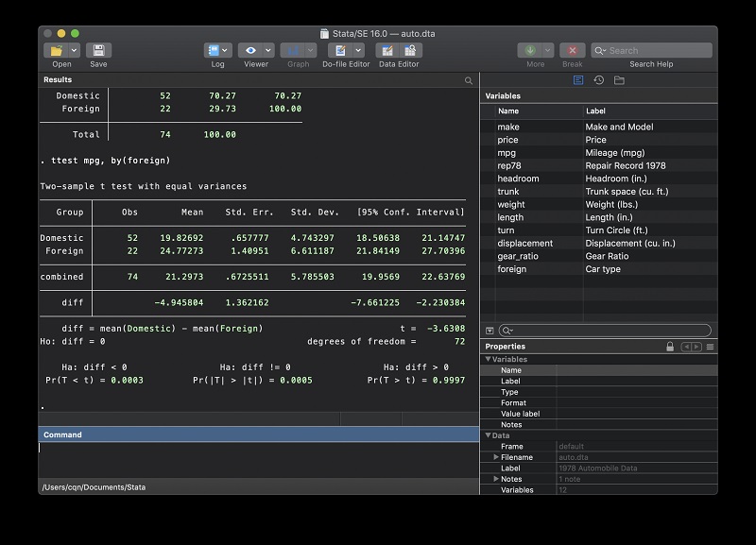Click the Break button icon
This screenshot has height=545, width=756.
click(x=572, y=50)
